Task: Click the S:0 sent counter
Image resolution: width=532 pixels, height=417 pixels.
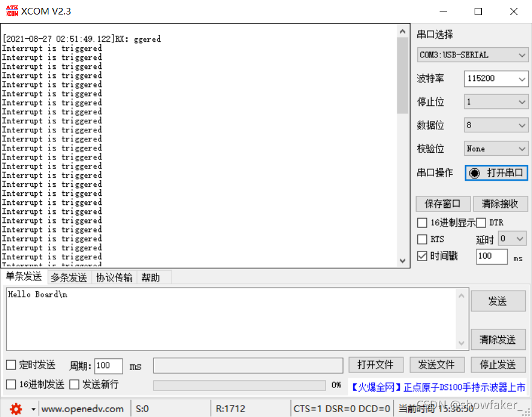Action: click(x=142, y=409)
